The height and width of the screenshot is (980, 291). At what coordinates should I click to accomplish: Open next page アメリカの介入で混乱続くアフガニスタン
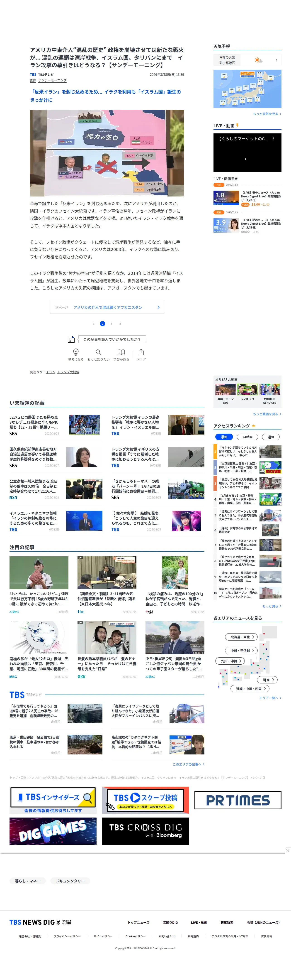click(x=107, y=307)
